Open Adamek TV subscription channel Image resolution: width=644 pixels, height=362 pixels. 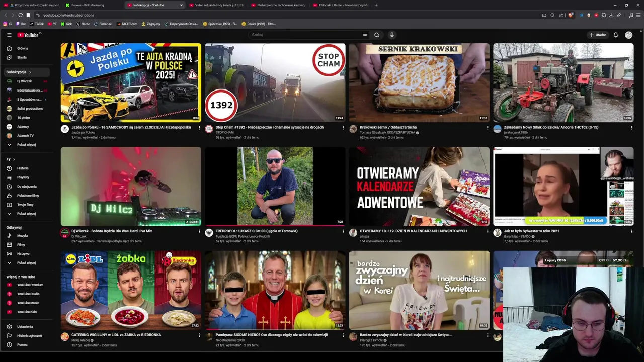pos(26,136)
